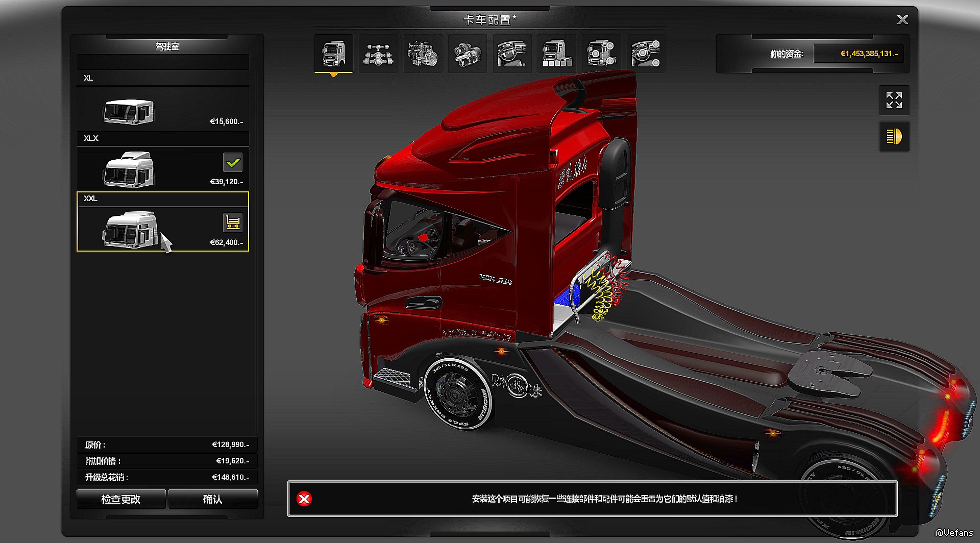The height and width of the screenshot is (543, 980).
Task: Click the shopping cart icon for XXL
Action: pyautogui.click(x=233, y=223)
